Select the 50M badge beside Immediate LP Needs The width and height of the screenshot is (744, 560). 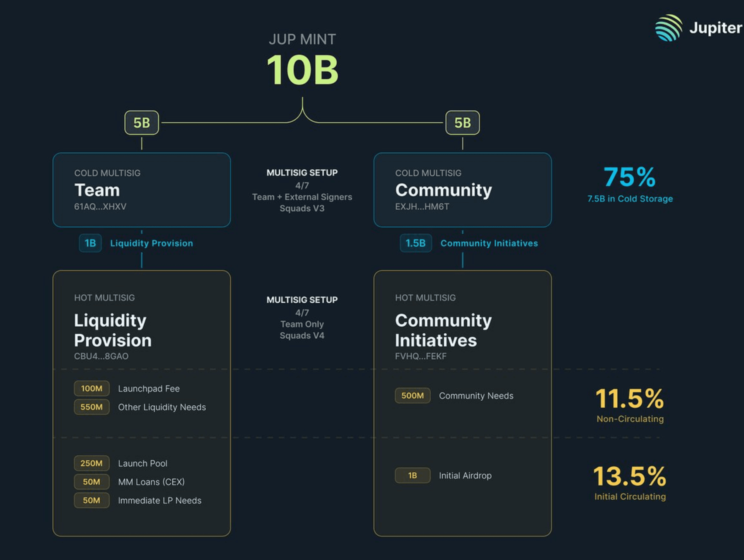pyautogui.click(x=92, y=500)
